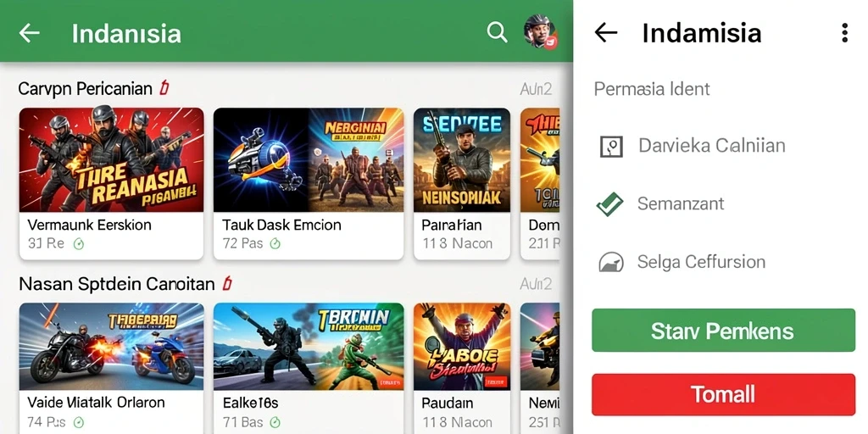Screen dimensions: 868x434
Task: Select the Semanzant menu entry
Action: coord(681,203)
